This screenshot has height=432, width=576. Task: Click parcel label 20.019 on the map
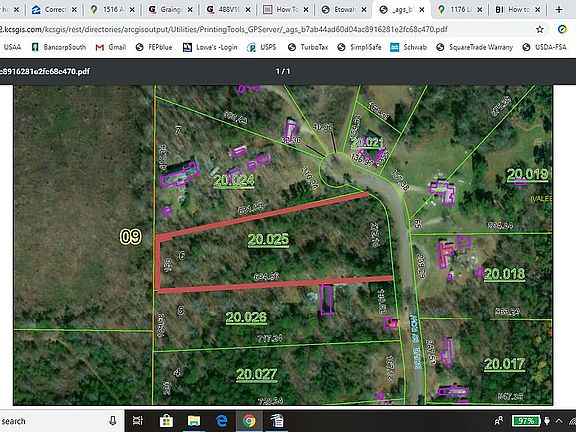coord(528,174)
